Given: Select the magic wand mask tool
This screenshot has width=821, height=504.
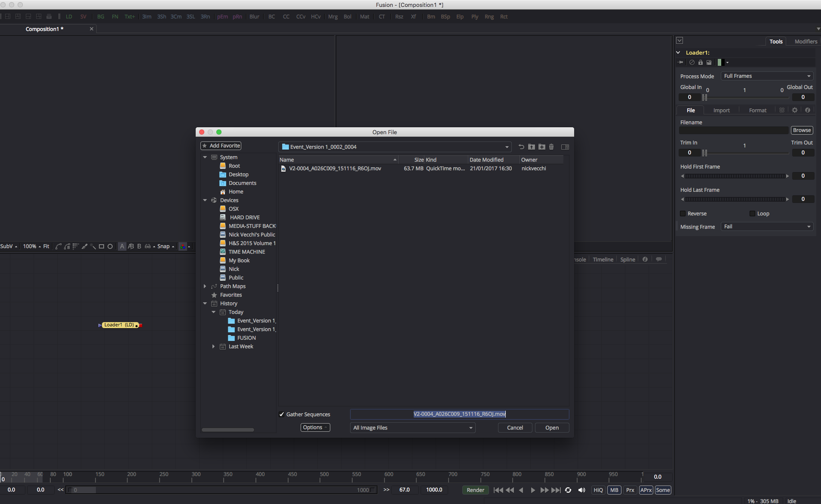Looking at the screenshot, I should [x=93, y=246].
